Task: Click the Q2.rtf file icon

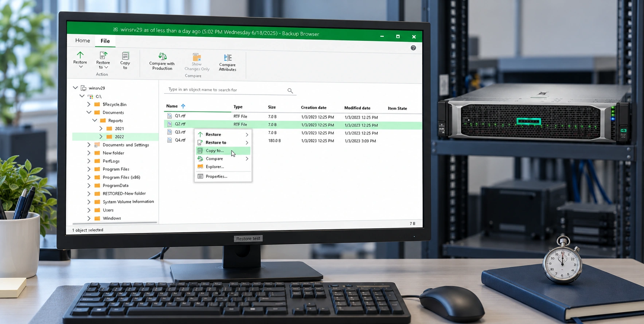Action: click(x=169, y=124)
